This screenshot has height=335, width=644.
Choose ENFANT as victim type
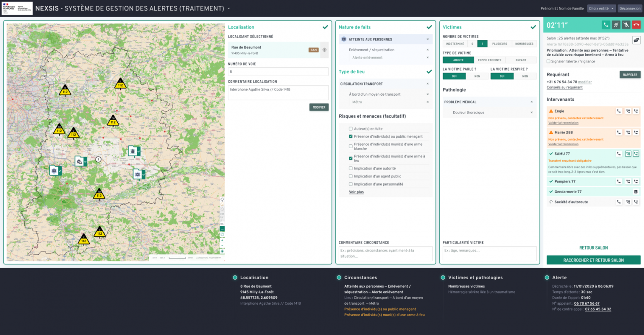(x=521, y=60)
